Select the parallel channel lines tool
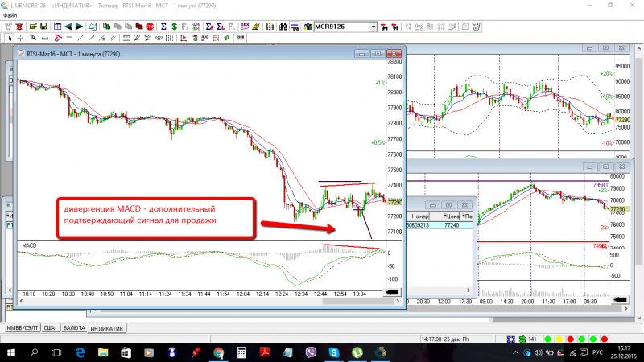This screenshot has width=644, height=362. (x=113, y=38)
